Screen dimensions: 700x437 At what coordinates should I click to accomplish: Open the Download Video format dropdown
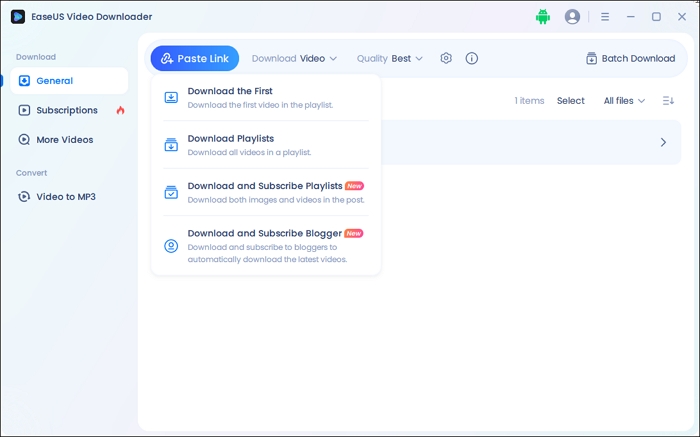[294, 58]
